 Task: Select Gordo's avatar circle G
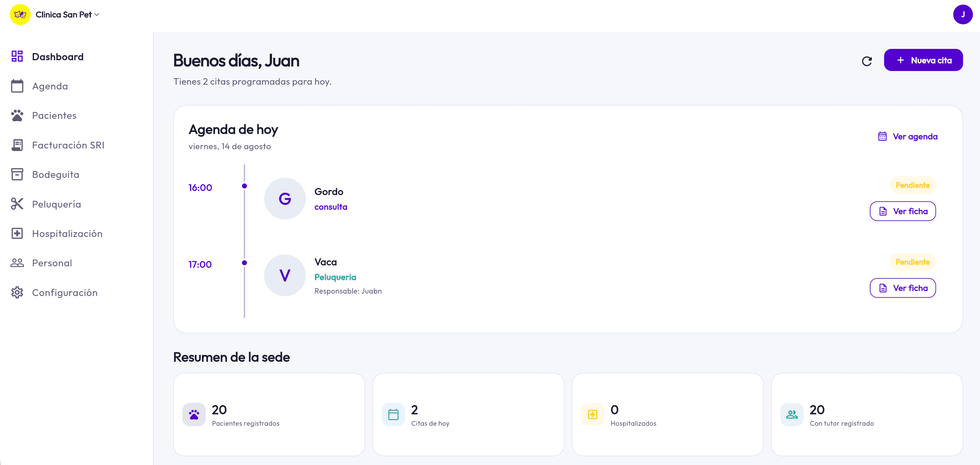285,199
